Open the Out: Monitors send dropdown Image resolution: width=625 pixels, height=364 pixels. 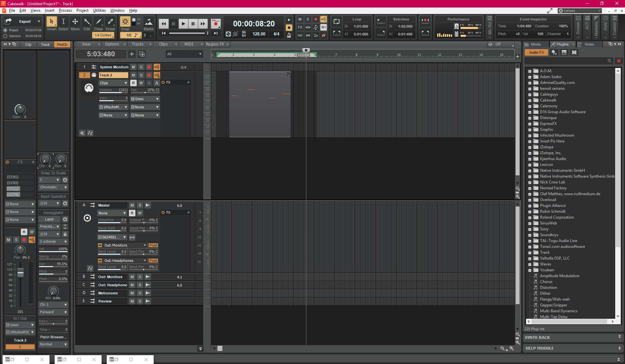pyautogui.click(x=145, y=245)
